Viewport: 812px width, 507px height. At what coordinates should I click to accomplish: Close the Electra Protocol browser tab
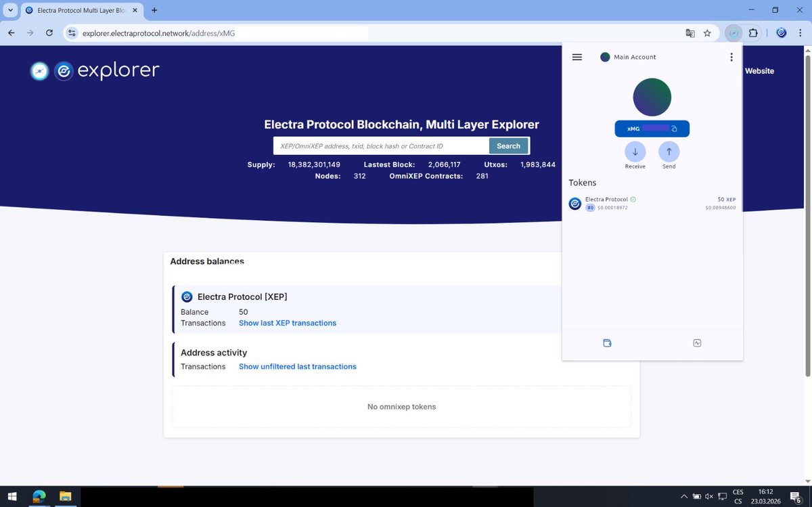tap(135, 10)
